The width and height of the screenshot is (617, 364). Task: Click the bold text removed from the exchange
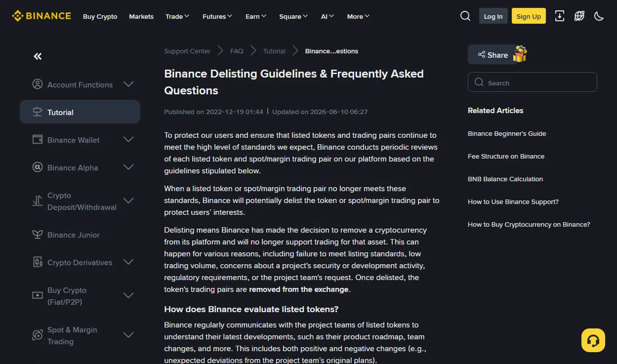[299, 289]
